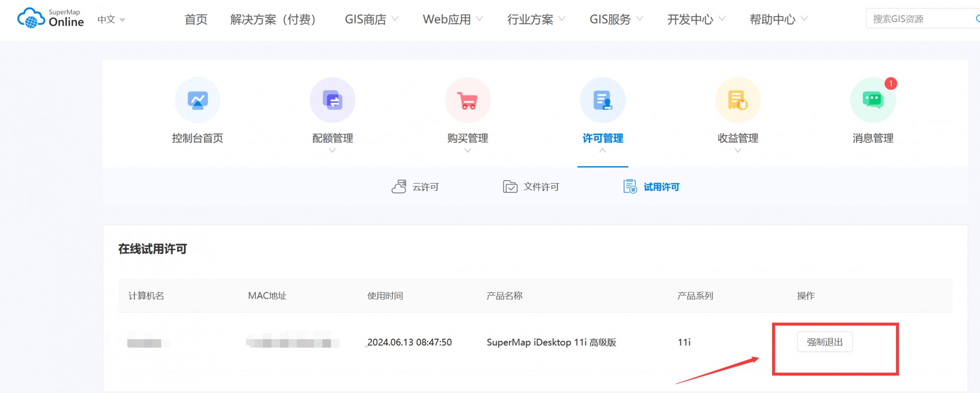Open the 收益管理 revenue icon
This screenshot has width=980, height=393.
tap(738, 100)
